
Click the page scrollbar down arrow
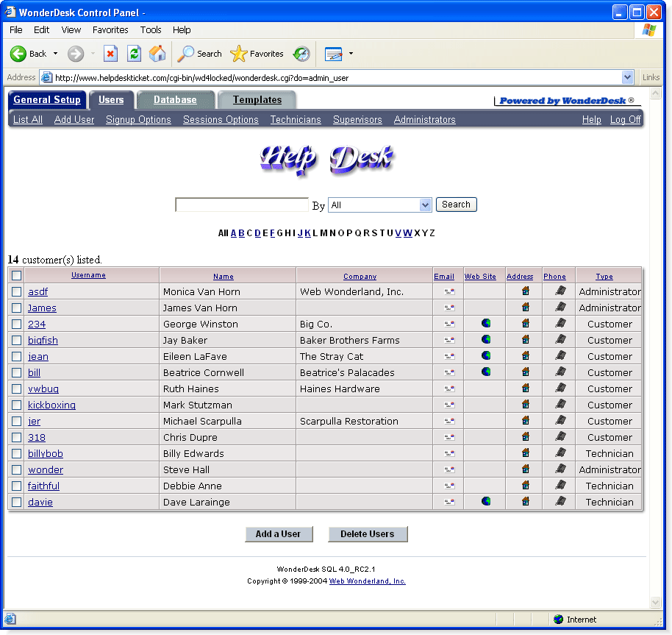point(655,602)
